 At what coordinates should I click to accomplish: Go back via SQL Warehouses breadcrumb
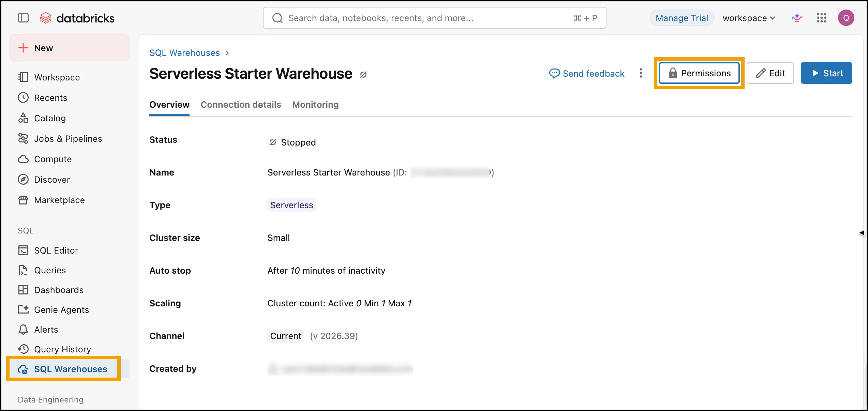pyautogui.click(x=184, y=53)
